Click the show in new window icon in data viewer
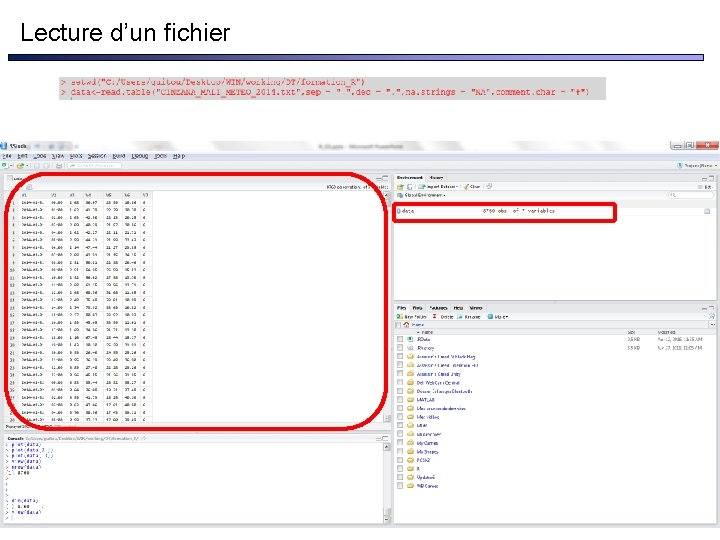The height and width of the screenshot is (540, 720). tap(29, 187)
